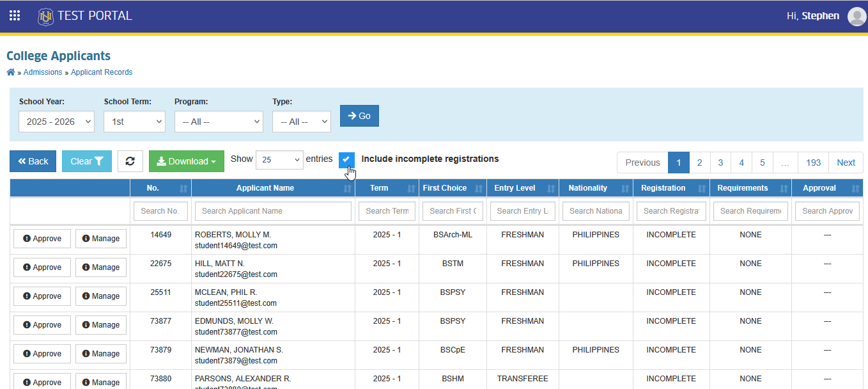Sort by Applicant Name column arrows
This screenshot has width=868, height=389.
tap(348, 189)
